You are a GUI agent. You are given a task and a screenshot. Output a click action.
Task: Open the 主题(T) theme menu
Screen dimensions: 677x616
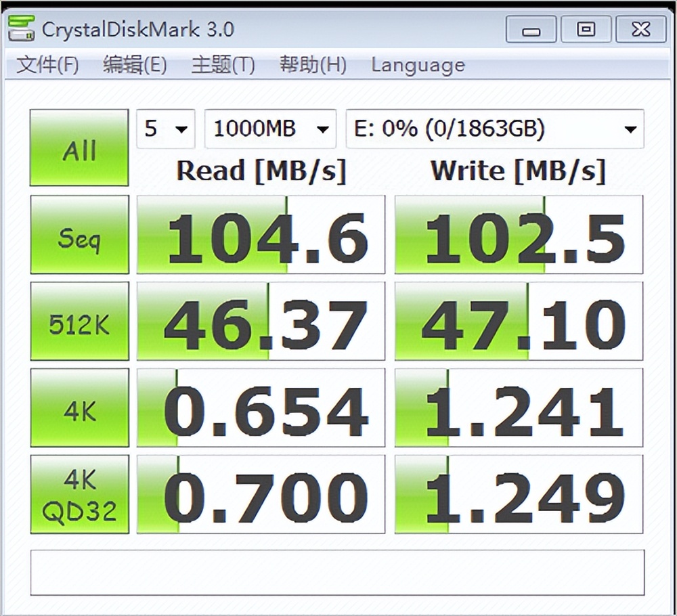coord(223,65)
